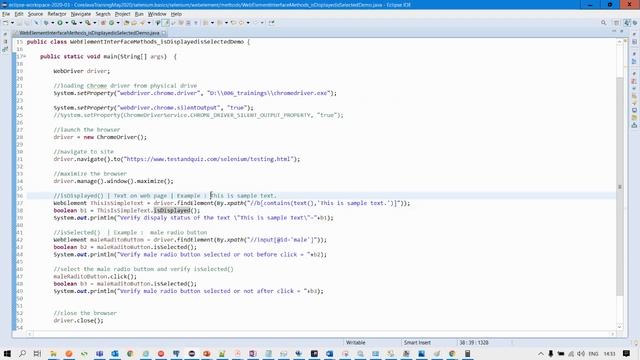Image resolution: width=640 pixels, height=360 pixels.
Task: Click the green Run toolbar button
Action: [x=60, y=23]
